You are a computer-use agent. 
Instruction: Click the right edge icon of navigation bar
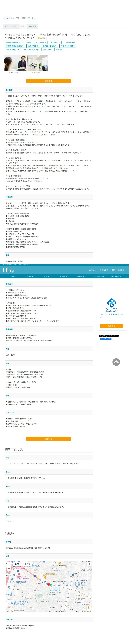pos(126,276)
